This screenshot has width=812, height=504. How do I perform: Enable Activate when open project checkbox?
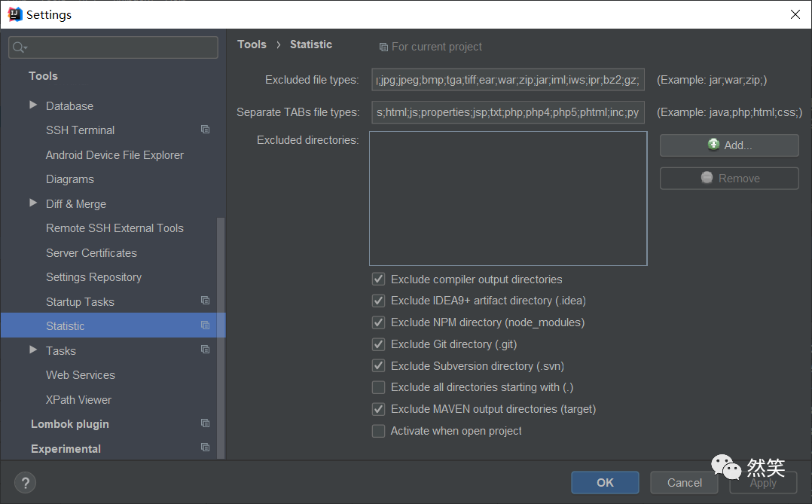click(x=378, y=431)
